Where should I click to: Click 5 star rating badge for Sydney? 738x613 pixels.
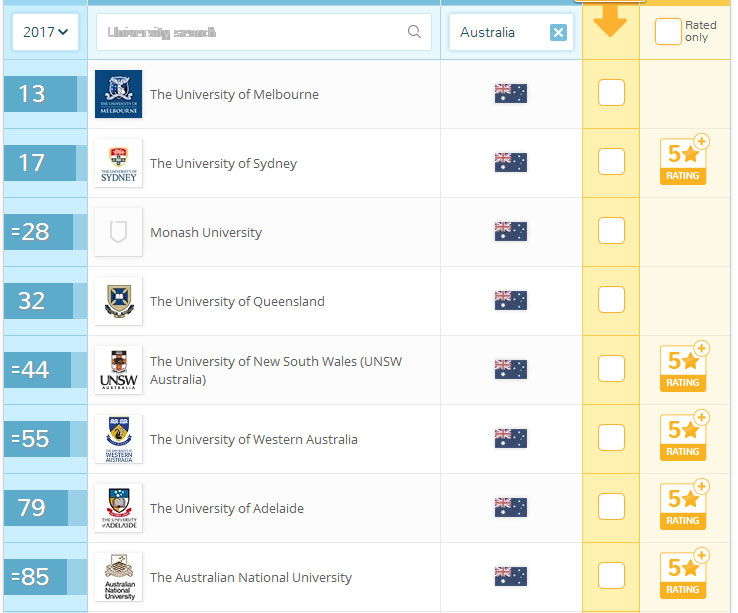coord(684,160)
